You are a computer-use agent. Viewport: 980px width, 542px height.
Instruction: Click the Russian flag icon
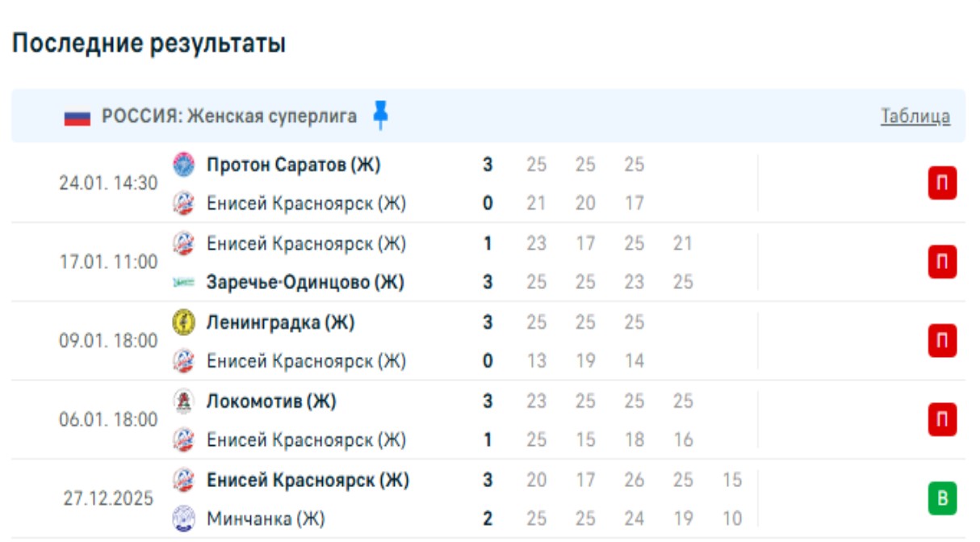(77, 117)
